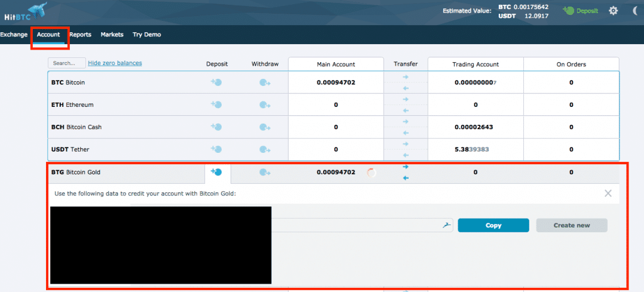
Task: Click the HitBTC logo
Action: point(26,11)
